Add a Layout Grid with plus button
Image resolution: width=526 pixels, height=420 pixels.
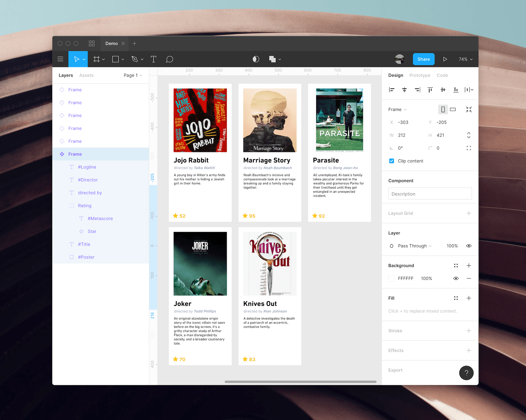click(x=468, y=213)
